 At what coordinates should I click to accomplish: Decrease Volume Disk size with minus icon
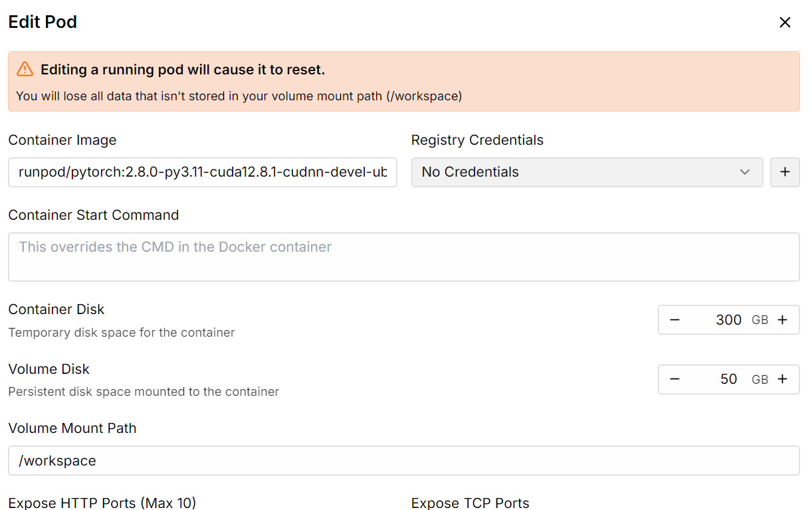coord(674,379)
